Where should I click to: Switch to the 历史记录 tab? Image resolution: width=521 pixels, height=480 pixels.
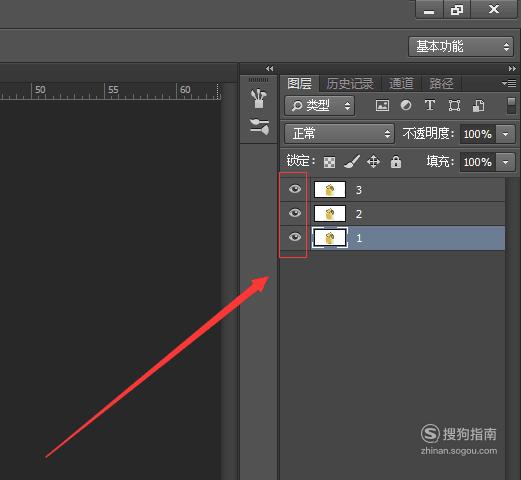click(x=350, y=84)
